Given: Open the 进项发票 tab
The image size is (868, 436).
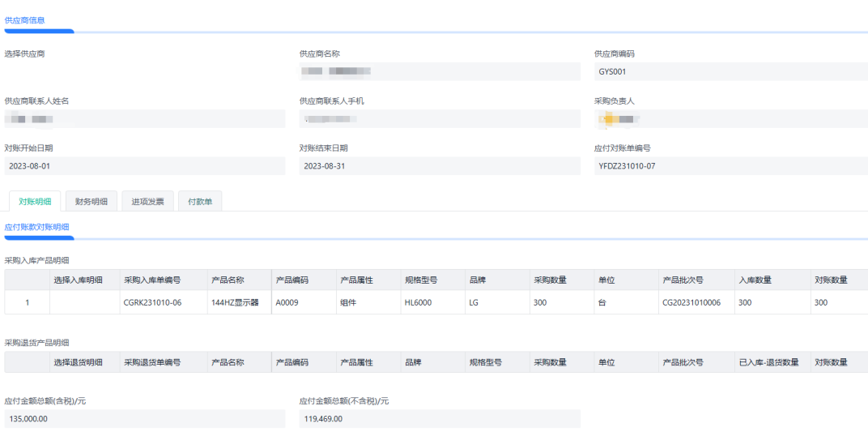Looking at the screenshot, I should [147, 201].
